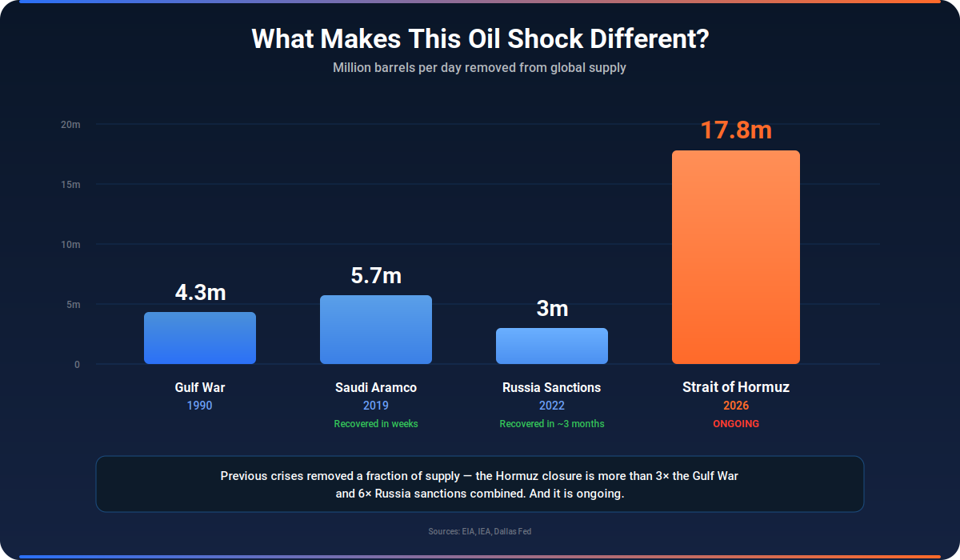Click the 10m y-axis tick label
This screenshot has height=560, width=960.
tap(71, 245)
